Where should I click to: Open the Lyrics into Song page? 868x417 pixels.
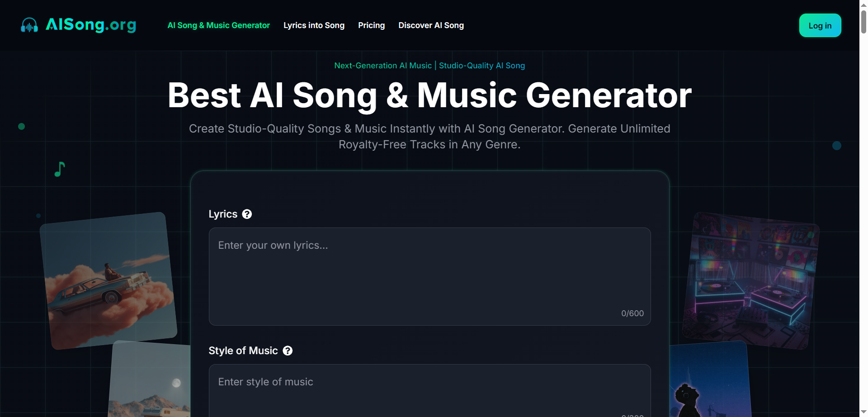tap(314, 25)
